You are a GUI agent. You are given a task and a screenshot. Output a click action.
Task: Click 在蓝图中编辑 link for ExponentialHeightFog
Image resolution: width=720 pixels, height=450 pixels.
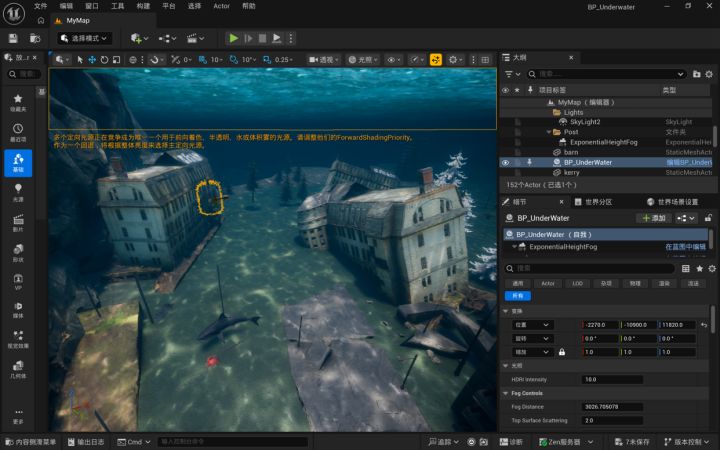pos(686,247)
